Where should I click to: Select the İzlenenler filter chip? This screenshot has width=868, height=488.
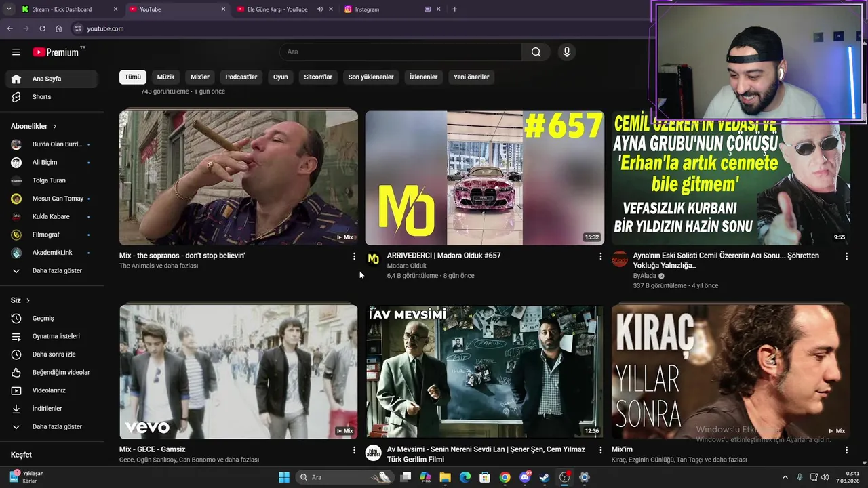424,77
